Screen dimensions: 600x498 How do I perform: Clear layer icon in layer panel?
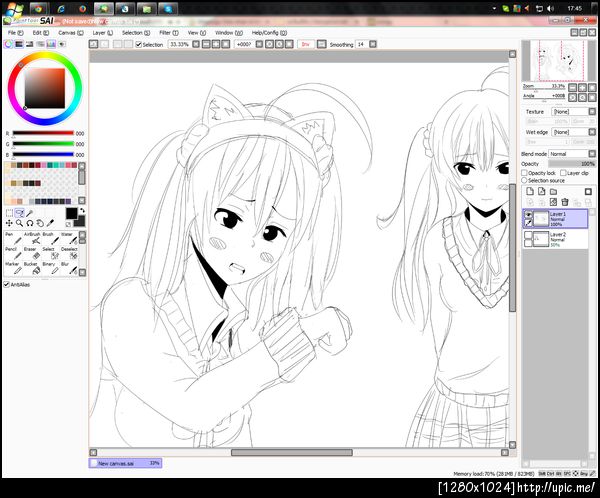pos(553,202)
